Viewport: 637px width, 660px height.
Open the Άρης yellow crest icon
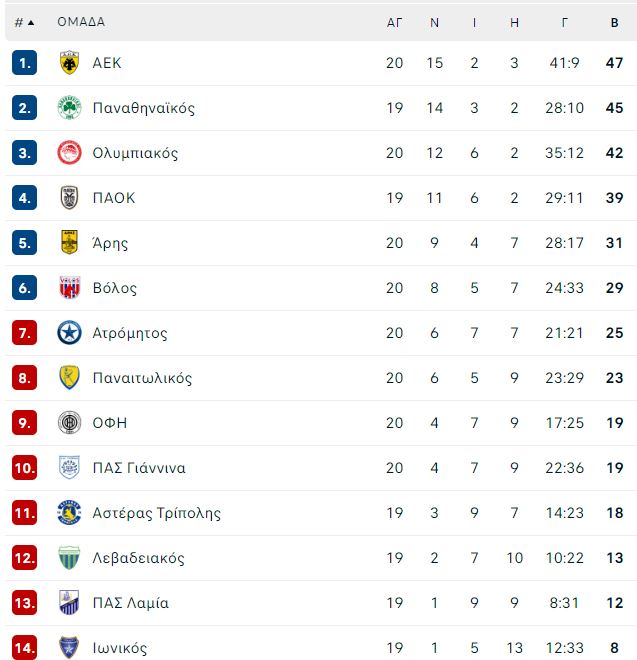(x=69, y=242)
